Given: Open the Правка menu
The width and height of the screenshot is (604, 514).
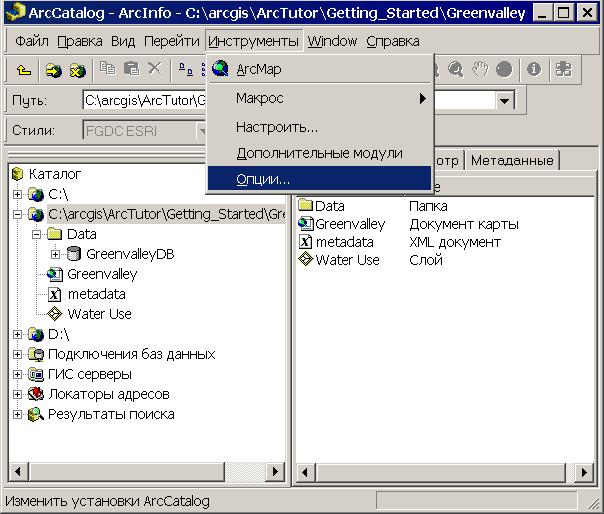Looking at the screenshot, I should [80, 41].
